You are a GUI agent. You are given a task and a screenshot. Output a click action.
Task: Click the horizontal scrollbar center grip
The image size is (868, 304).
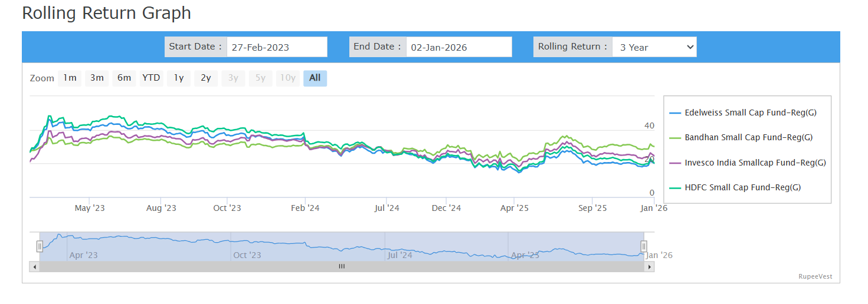342,267
